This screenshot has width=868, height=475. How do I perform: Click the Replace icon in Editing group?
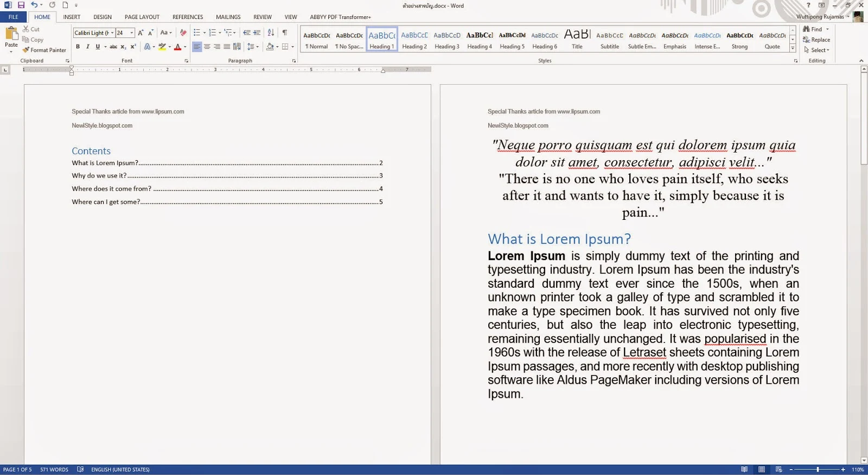point(816,40)
